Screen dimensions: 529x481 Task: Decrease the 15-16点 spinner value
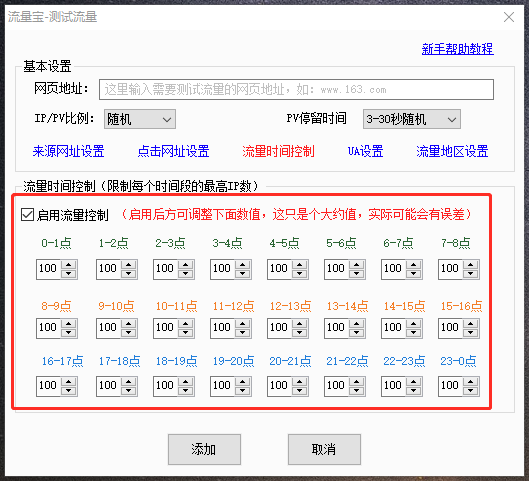pos(471,333)
